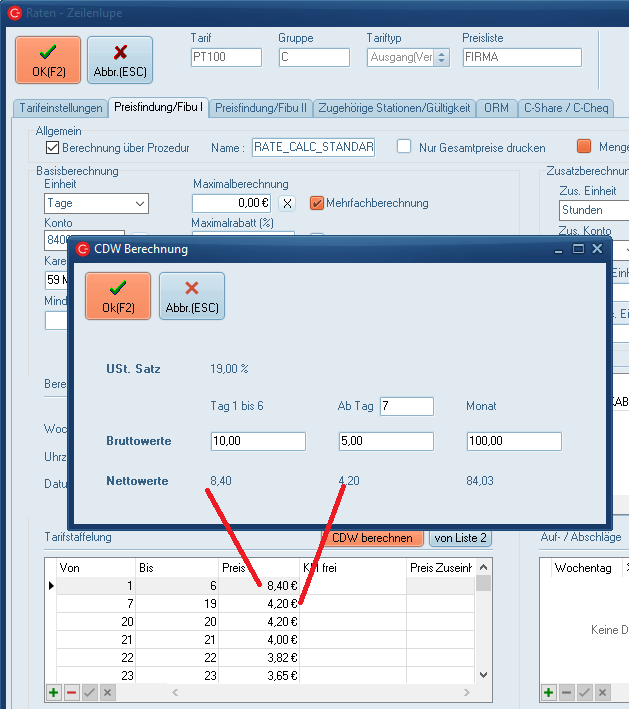Open Zugehörige Stationen/Gültigkeit tab
Screen dimensions: 629x709
[393, 108]
